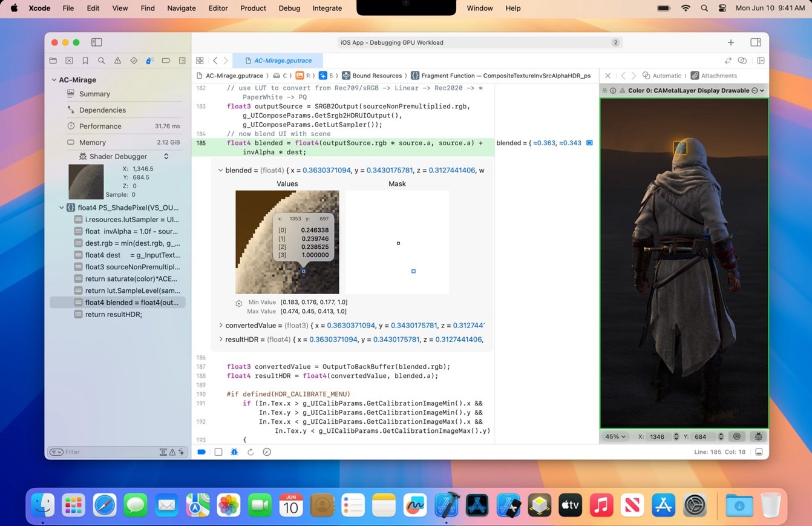812x526 pixels.
Task: Open Xcode from the Dock
Action: click(446, 504)
